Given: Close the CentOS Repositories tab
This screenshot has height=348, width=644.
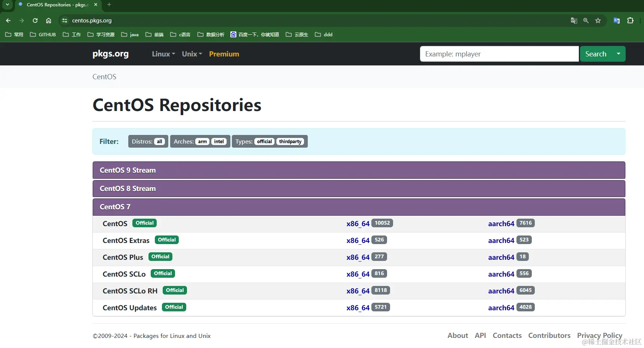Looking at the screenshot, I should [96, 4].
